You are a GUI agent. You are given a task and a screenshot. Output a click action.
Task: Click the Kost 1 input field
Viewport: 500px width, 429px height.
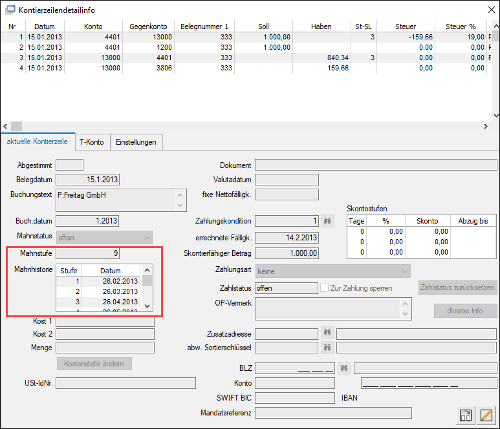tap(105, 321)
